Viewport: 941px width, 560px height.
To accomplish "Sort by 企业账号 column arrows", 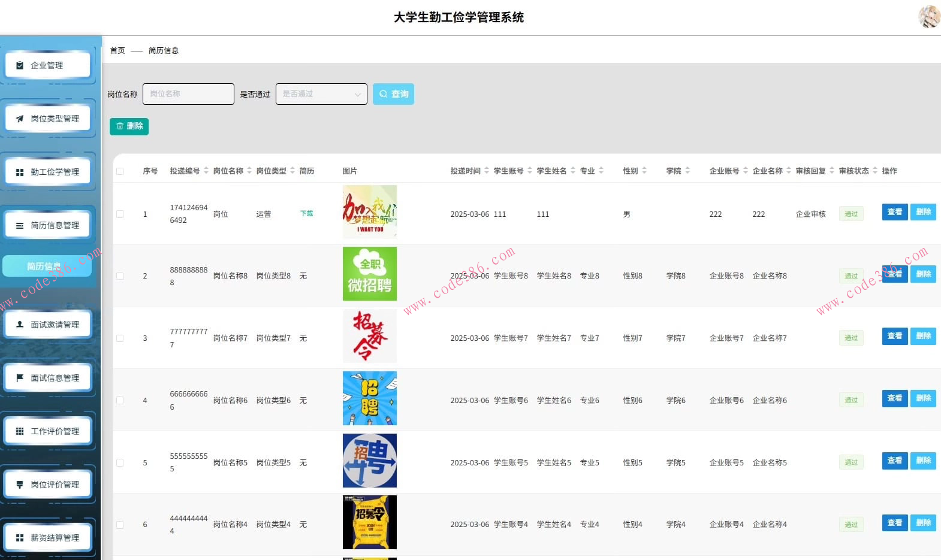I will tap(746, 171).
